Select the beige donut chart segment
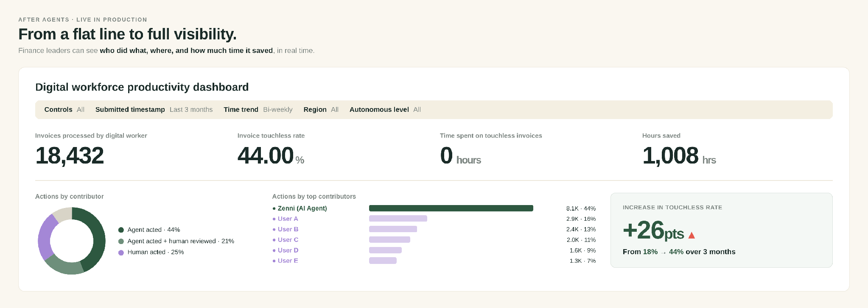868x308 pixels. point(63,214)
